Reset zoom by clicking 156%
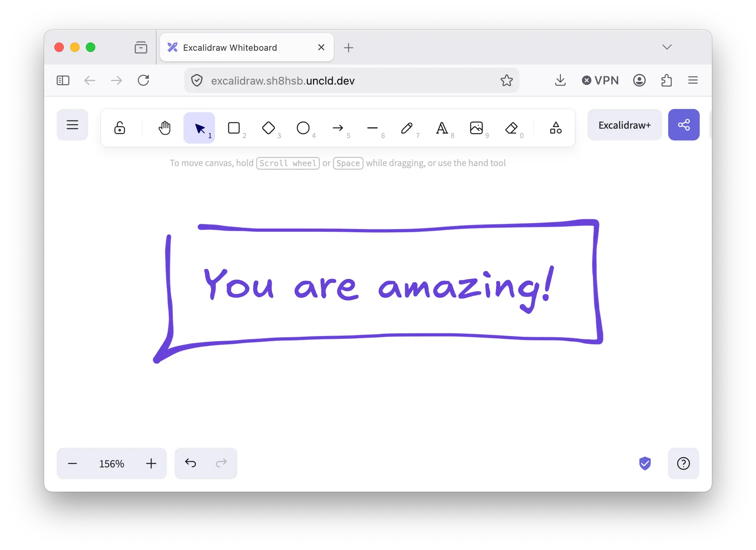756x550 pixels. (x=112, y=463)
